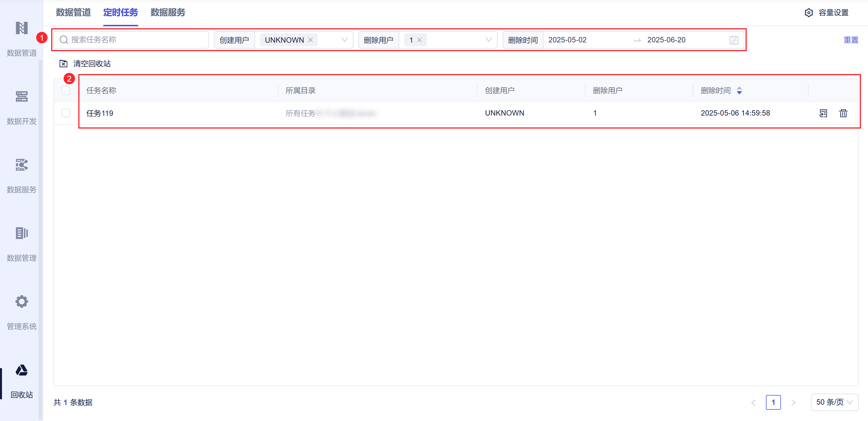The image size is (868, 421).
Task: Tick the select-all checkbox in table header
Action: pyautogui.click(x=66, y=90)
